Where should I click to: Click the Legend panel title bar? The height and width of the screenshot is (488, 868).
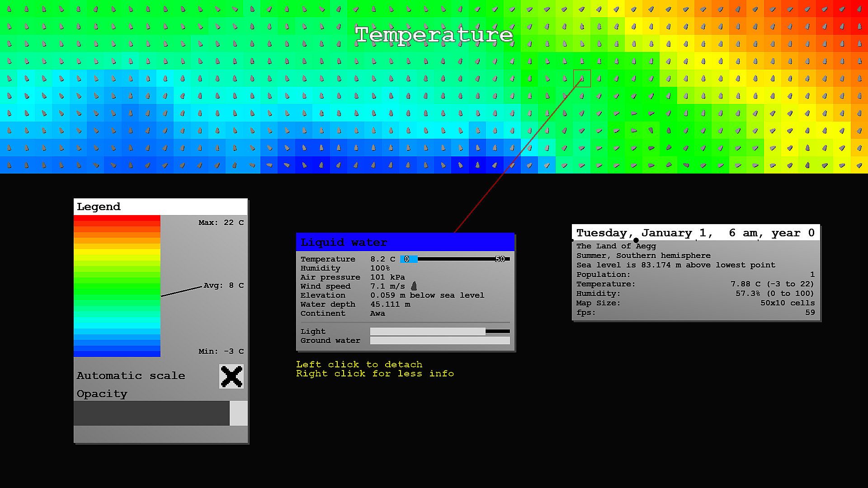(160, 206)
